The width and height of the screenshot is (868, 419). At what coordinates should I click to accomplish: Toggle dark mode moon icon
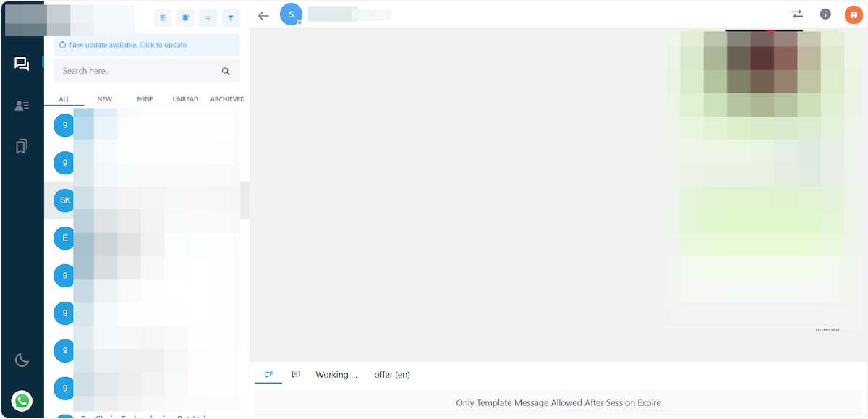pos(22,360)
